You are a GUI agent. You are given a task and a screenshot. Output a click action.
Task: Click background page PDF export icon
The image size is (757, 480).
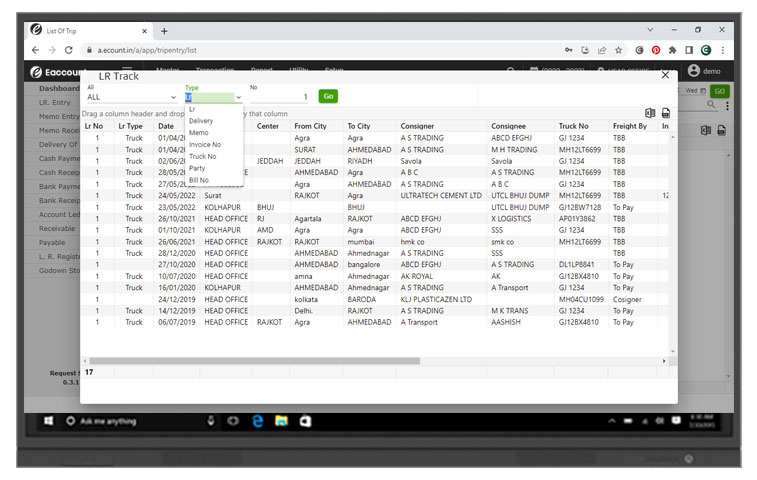coord(721,130)
